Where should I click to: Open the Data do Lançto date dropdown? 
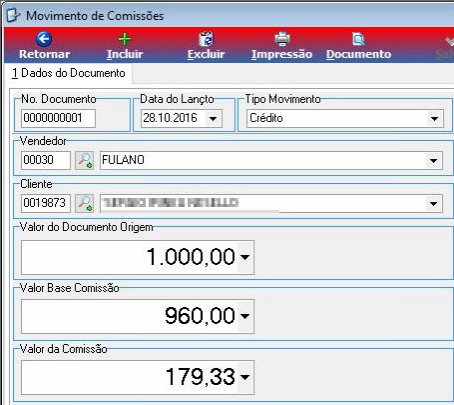(x=213, y=118)
